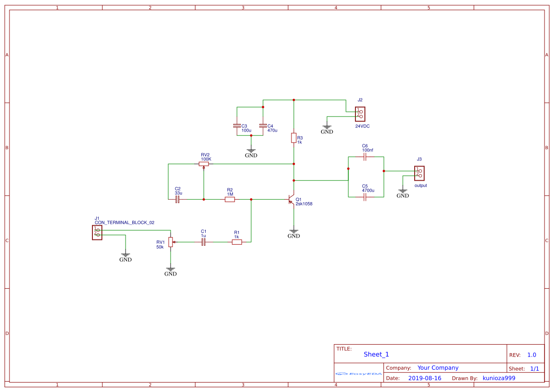Select potentiometer RV2 100K symbol
This screenshot has height=392, width=554.
(205, 164)
